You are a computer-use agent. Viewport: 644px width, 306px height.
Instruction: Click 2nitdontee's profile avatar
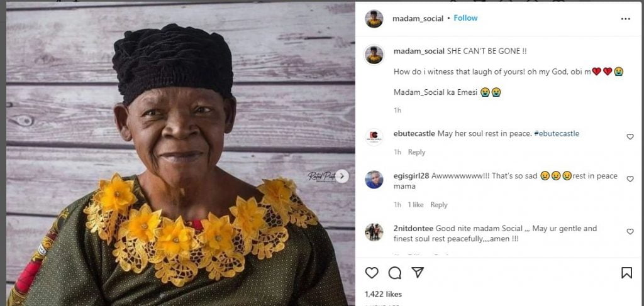click(x=374, y=232)
